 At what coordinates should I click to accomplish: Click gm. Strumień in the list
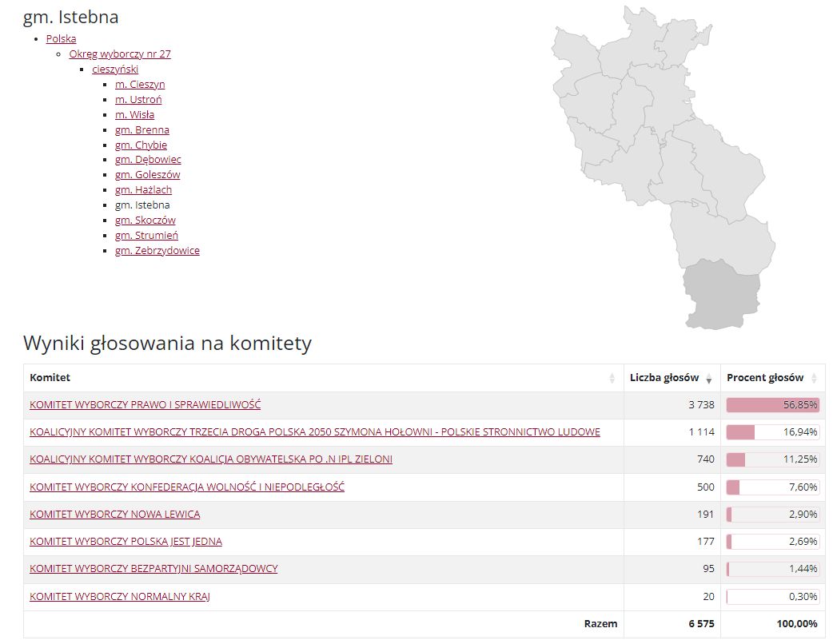click(146, 235)
